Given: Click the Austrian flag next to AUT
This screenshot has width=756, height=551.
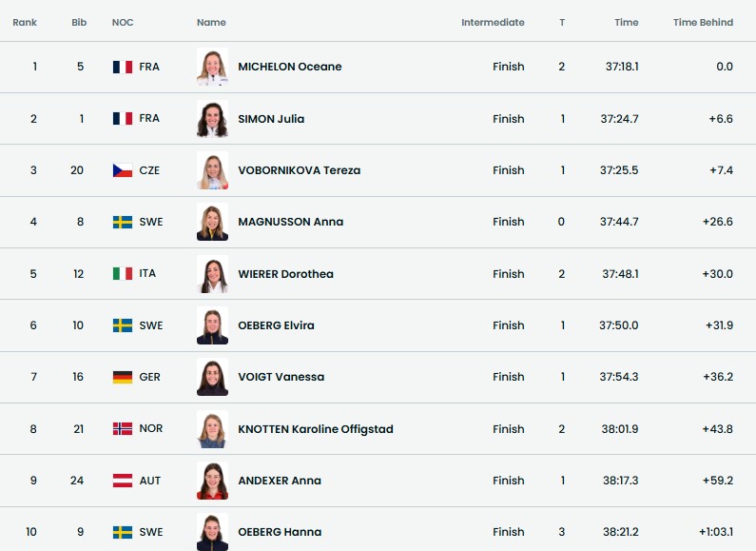Looking at the screenshot, I should coord(122,481).
